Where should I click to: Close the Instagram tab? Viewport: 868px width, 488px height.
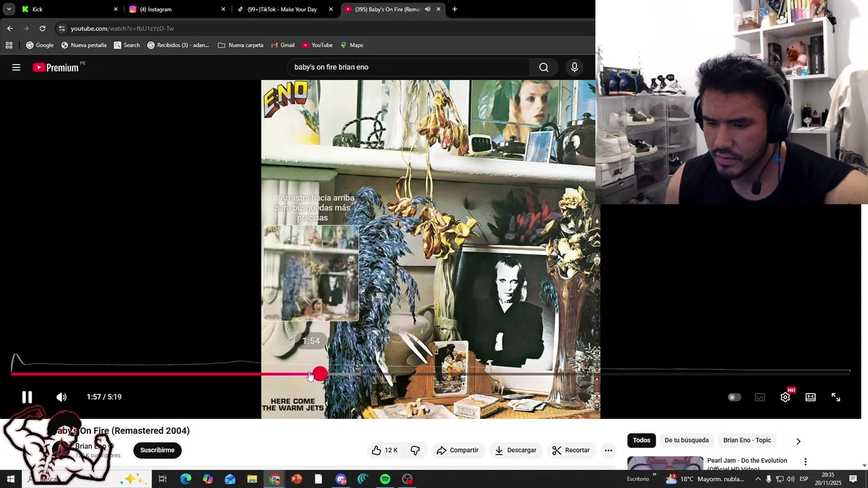point(223,9)
